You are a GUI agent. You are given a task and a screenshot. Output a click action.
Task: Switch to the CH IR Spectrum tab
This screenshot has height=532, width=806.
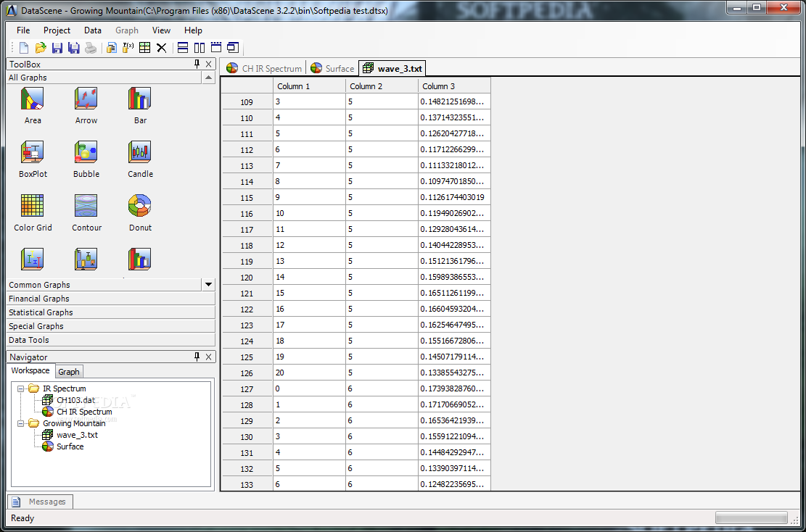(263, 68)
